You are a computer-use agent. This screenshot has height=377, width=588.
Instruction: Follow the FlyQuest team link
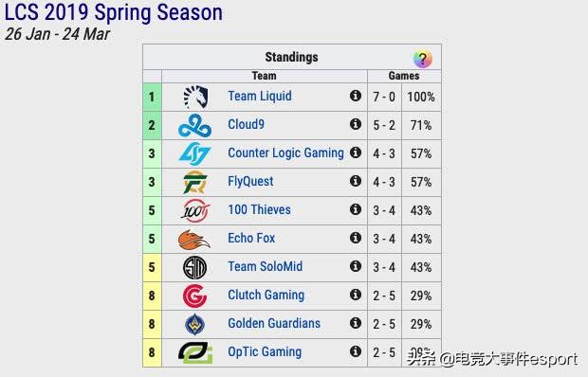coord(250,182)
